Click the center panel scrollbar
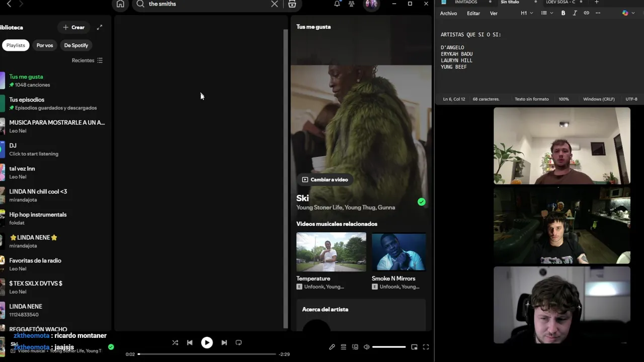Viewport: 644px width, 362px height. [x=286, y=178]
